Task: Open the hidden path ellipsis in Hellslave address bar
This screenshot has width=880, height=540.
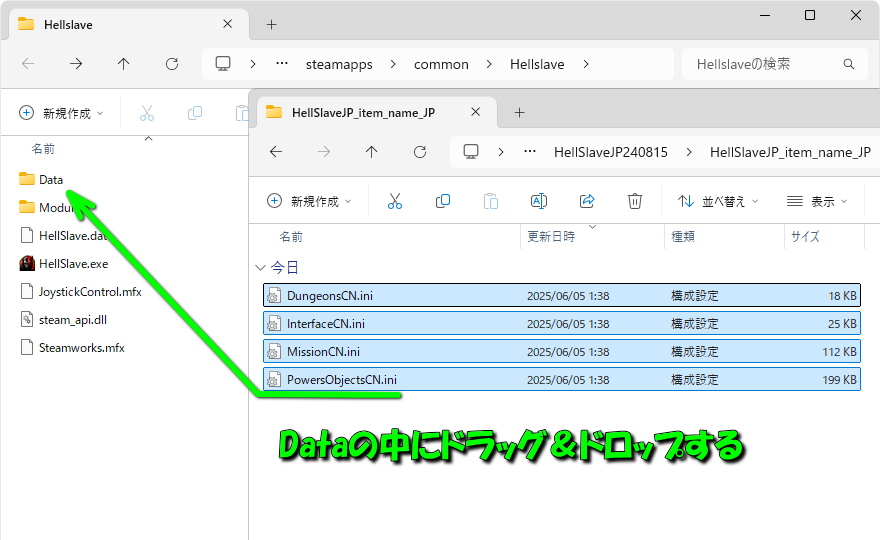Action: 282,63
